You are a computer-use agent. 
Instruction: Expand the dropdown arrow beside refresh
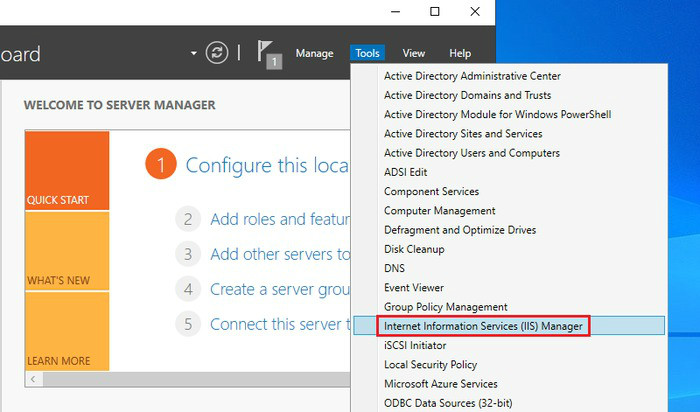click(x=194, y=53)
